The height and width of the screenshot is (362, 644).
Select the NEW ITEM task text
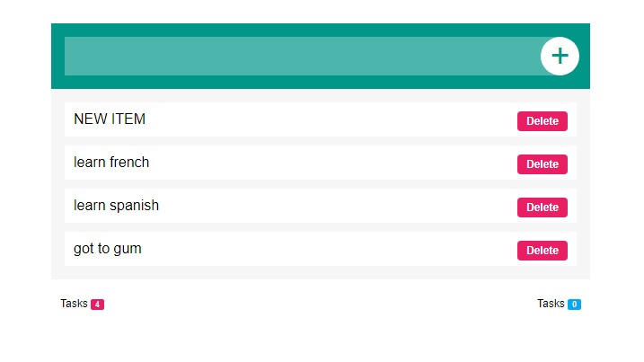point(110,119)
